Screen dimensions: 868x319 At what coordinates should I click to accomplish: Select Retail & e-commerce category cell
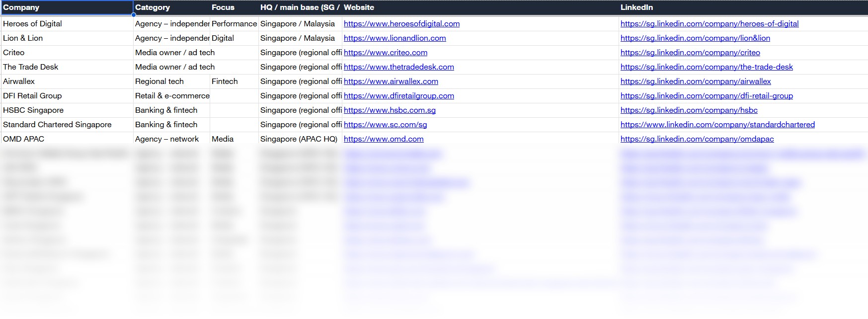171,96
